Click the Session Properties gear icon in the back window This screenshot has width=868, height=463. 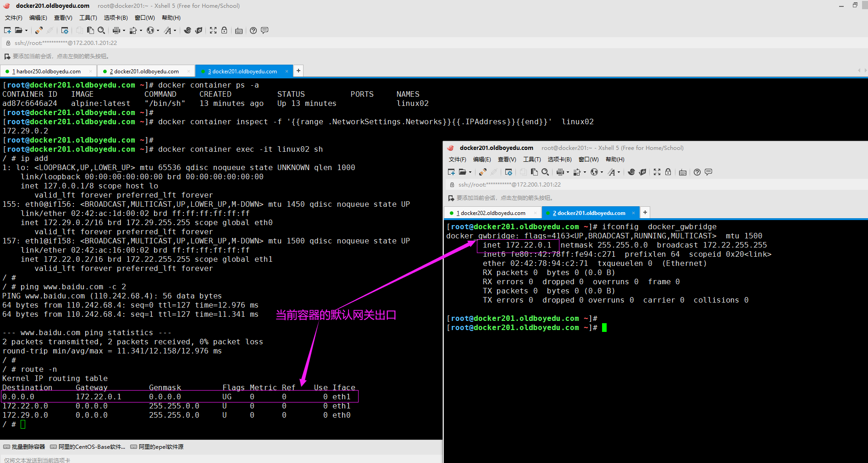click(x=65, y=30)
